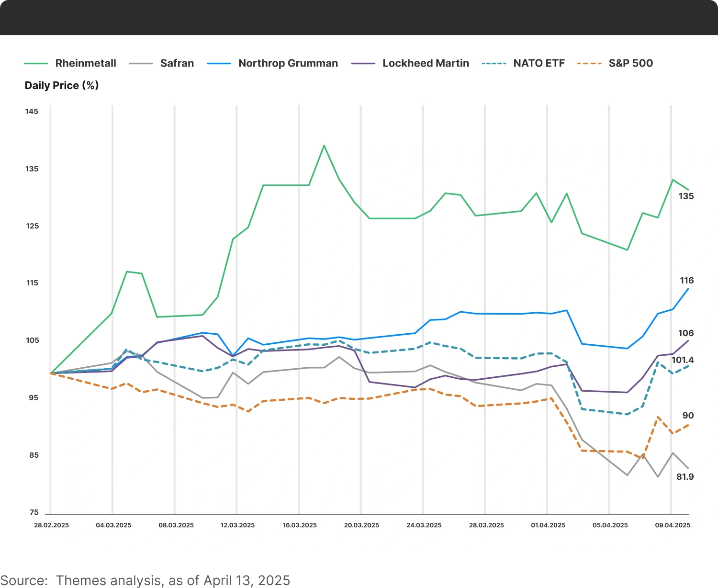Click the NATO ETF legend label
This screenshot has width=718, height=588.
pos(539,63)
